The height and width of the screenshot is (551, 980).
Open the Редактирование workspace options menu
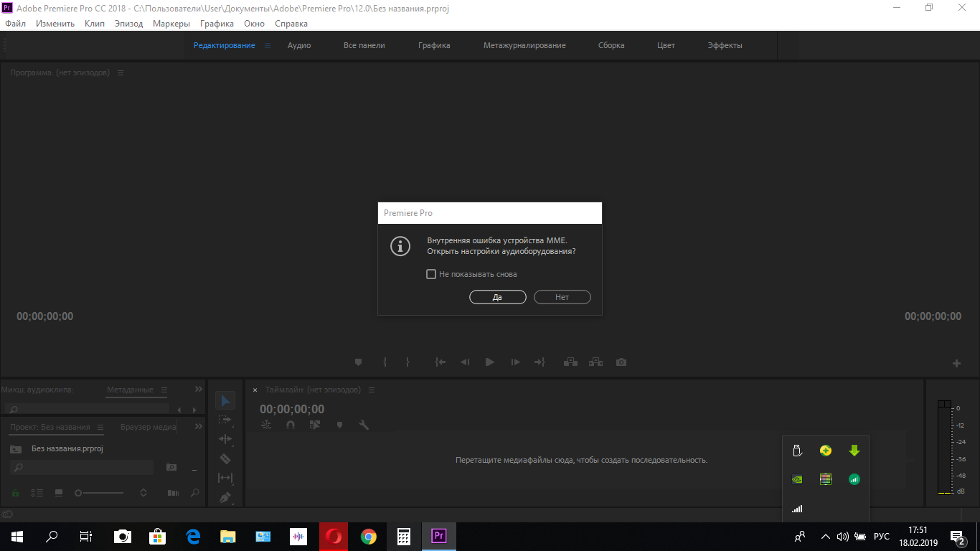[268, 45]
